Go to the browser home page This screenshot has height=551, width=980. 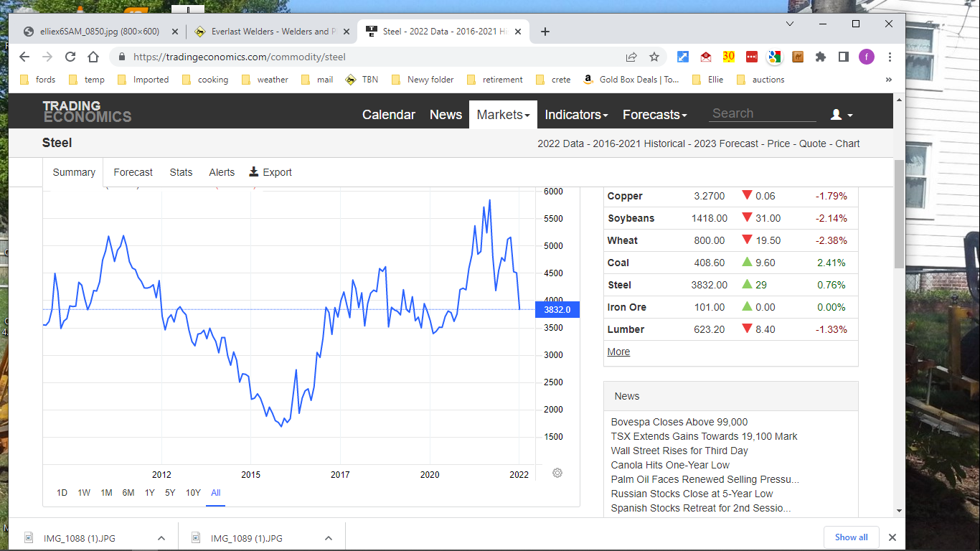(93, 57)
